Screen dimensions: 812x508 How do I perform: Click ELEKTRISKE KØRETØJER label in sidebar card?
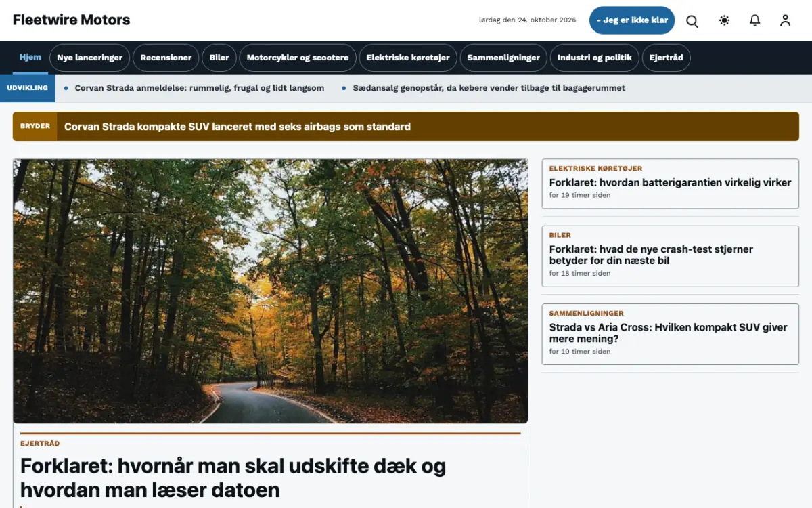pos(595,168)
